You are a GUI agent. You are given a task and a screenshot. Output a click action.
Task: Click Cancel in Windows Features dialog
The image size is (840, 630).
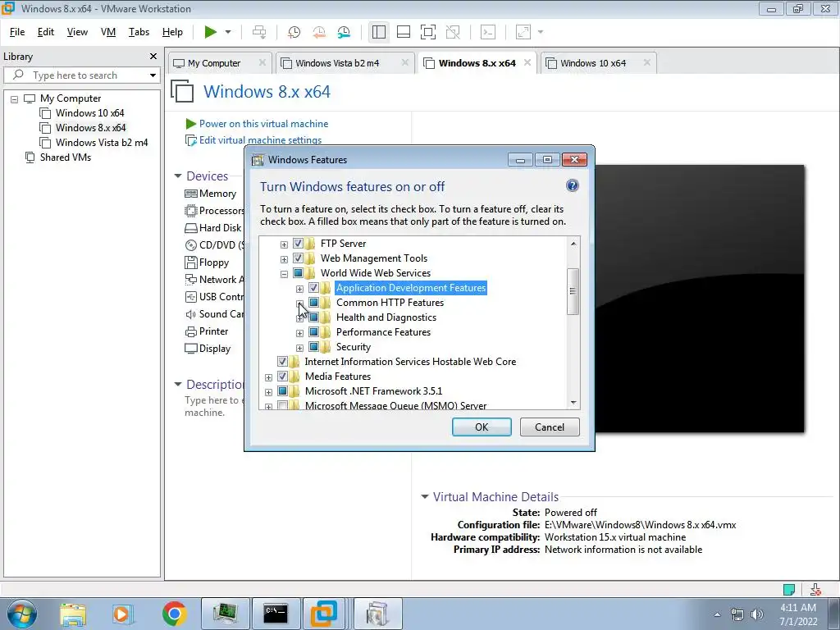[550, 427]
